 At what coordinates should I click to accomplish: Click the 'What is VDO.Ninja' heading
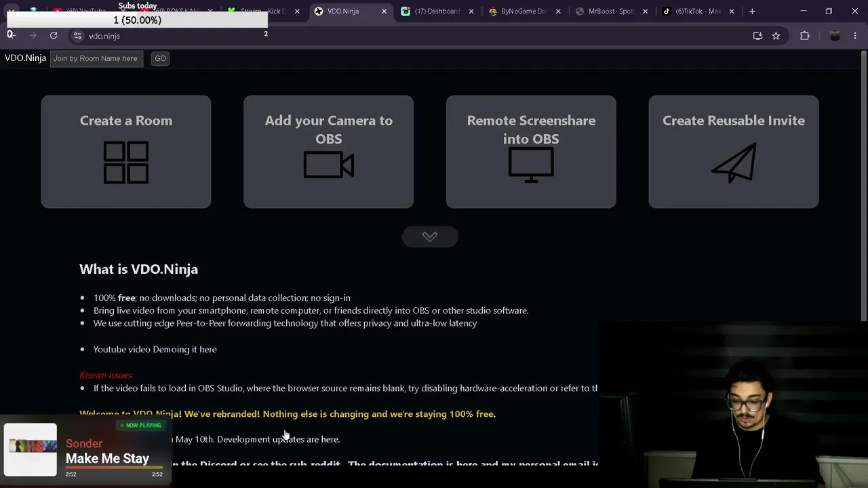(139, 269)
